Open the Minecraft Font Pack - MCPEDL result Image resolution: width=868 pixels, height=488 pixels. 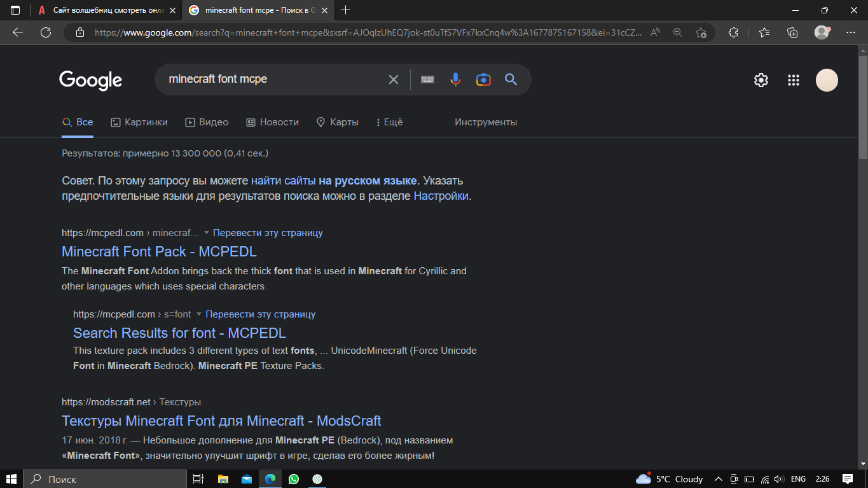point(159,252)
